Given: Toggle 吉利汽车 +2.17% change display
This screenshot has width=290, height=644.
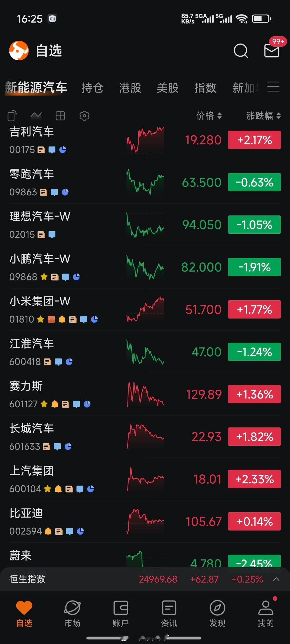Looking at the screenshot, I should click(254, 140).
